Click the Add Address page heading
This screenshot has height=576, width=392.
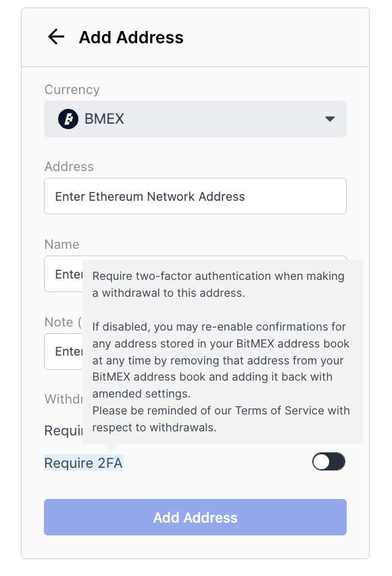pyautogui.click(x=131, y=37)
